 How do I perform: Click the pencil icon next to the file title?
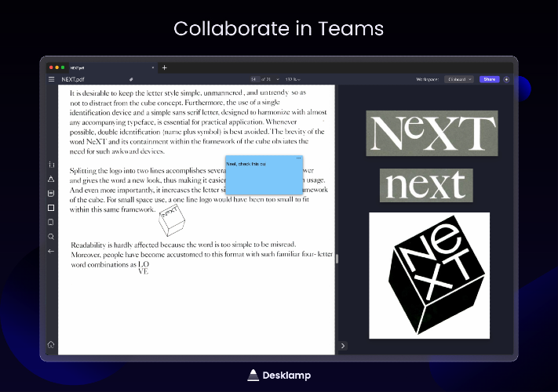point(131,79)
